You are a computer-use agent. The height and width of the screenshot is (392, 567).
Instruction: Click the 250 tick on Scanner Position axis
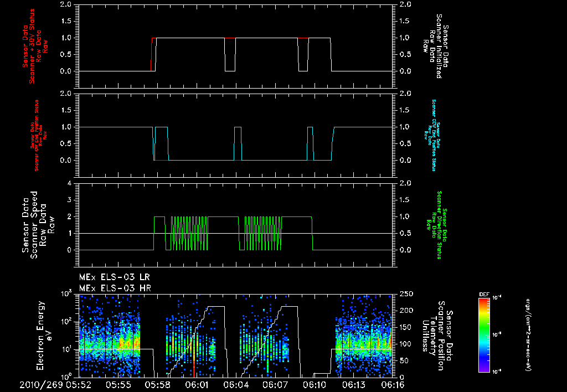click(405, 294)
